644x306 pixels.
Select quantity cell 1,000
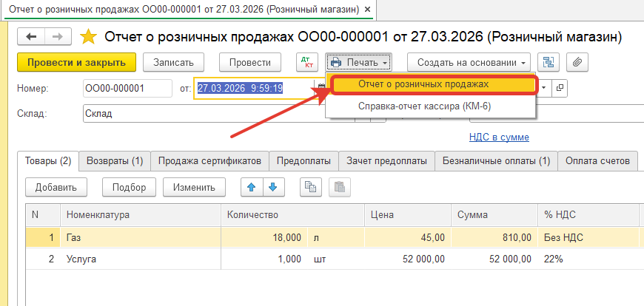[264, 259]
